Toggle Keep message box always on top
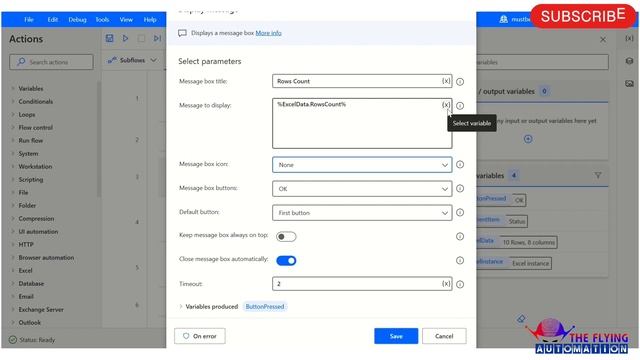 click(286, 237)
